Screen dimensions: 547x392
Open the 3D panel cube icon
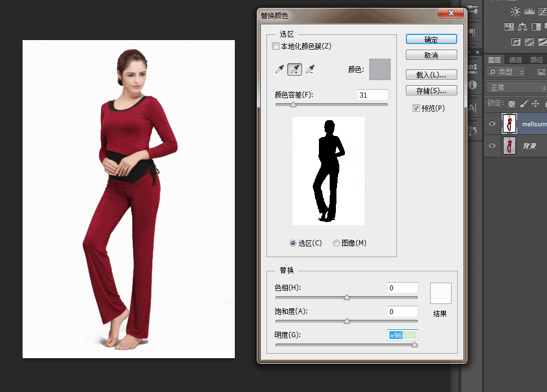click(x=472, y=68)
